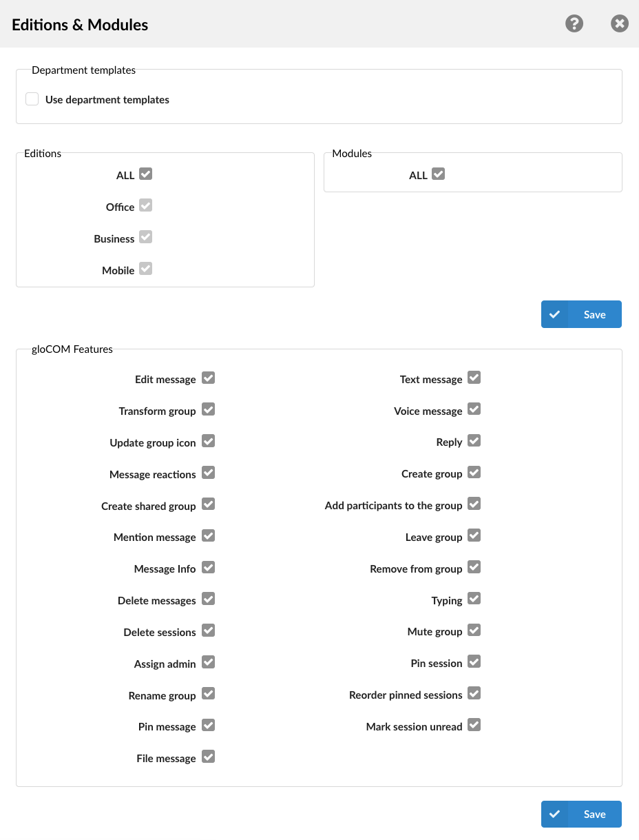Close the Editions & Modules dialog

click(620, 24)
